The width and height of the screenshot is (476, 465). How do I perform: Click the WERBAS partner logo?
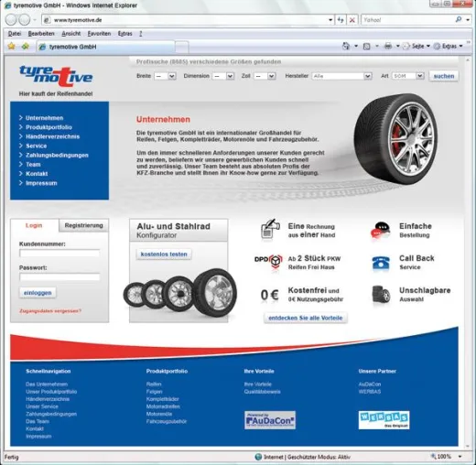pyautogui.click(x=384, y=420)
